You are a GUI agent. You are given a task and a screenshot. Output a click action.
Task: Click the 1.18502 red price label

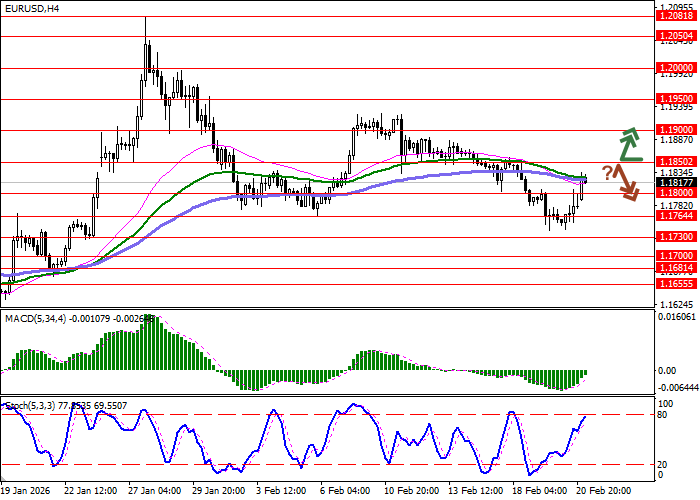point(677,161)
